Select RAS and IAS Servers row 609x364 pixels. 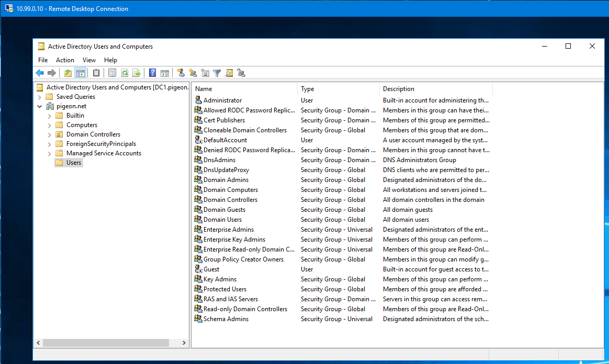pos(342,299)
